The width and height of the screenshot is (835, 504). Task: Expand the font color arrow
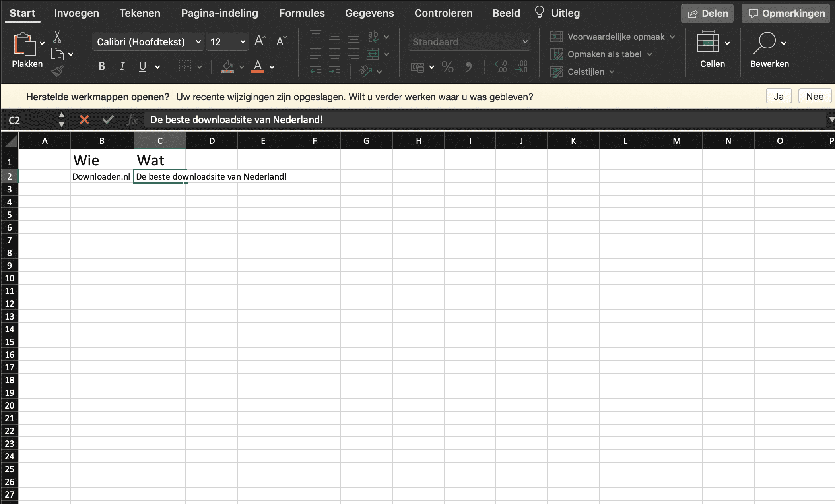pyautogui.click(x=272, y=67)
